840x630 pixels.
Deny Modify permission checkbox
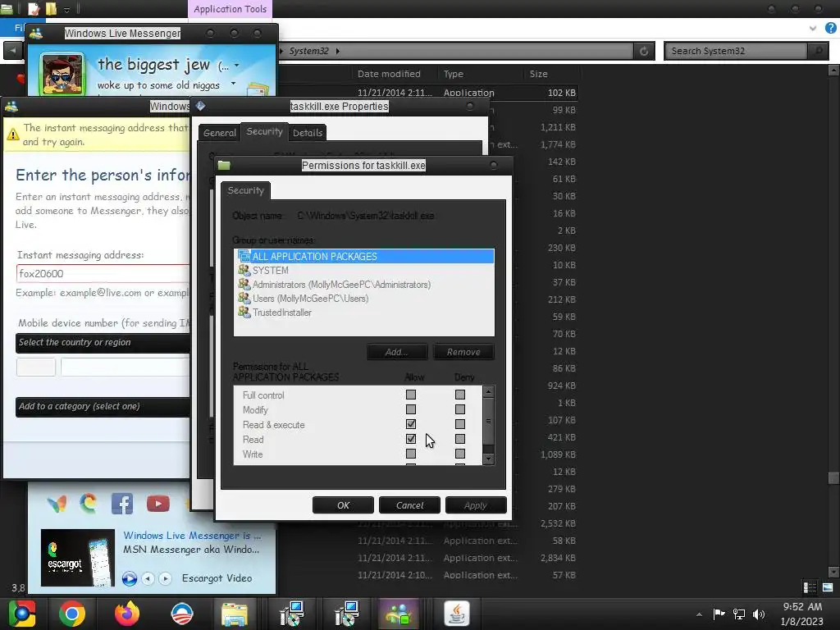pos(460,409)
